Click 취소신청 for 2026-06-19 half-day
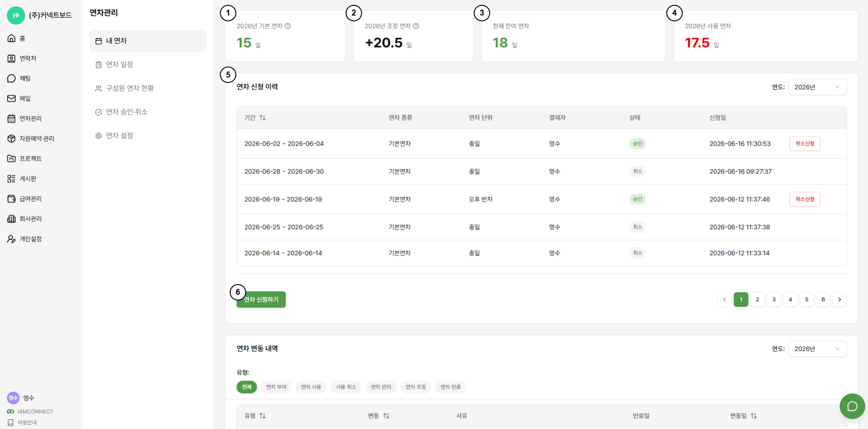The height and width of the screenshot is (429, 868). (x=805, y=199)
